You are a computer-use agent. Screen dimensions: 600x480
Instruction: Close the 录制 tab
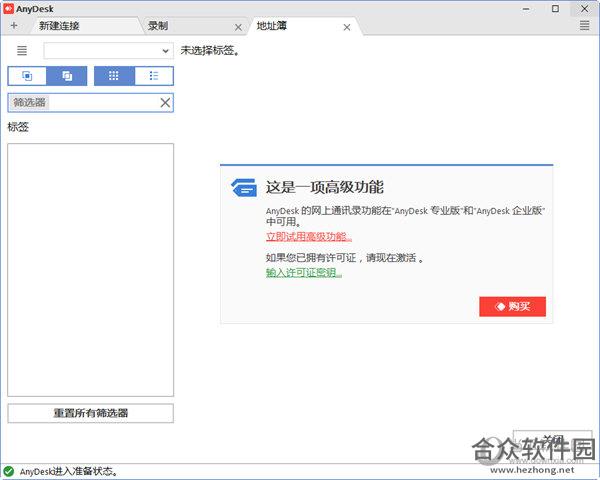[238, 27]
